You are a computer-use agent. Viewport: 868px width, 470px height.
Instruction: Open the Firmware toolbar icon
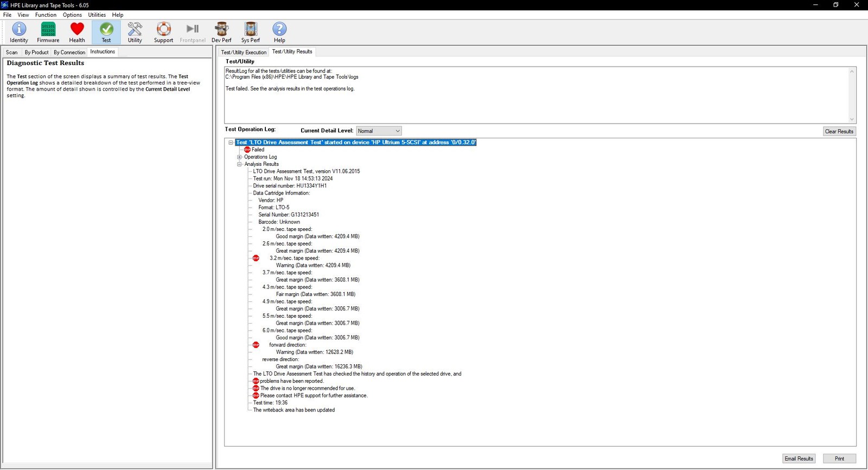(48, 32)
